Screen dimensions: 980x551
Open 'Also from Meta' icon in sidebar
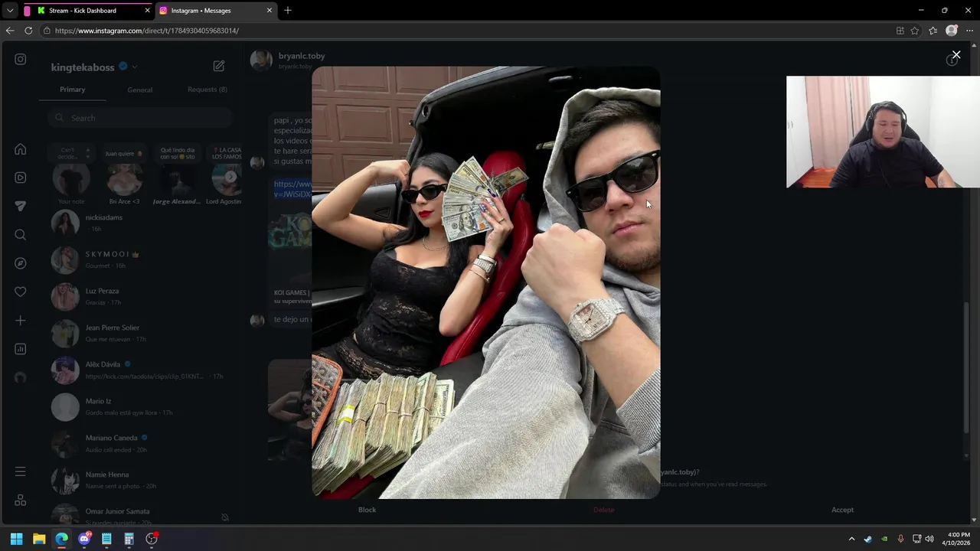(x=21, y=500)
